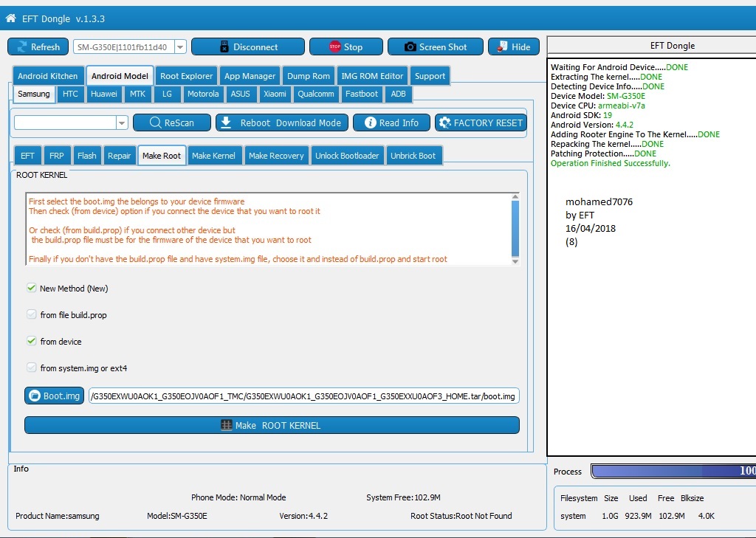Click 'Phone Mode: Normal Mode' text
756x538 pixels.
pyautogui.click(x=238, y=497)
